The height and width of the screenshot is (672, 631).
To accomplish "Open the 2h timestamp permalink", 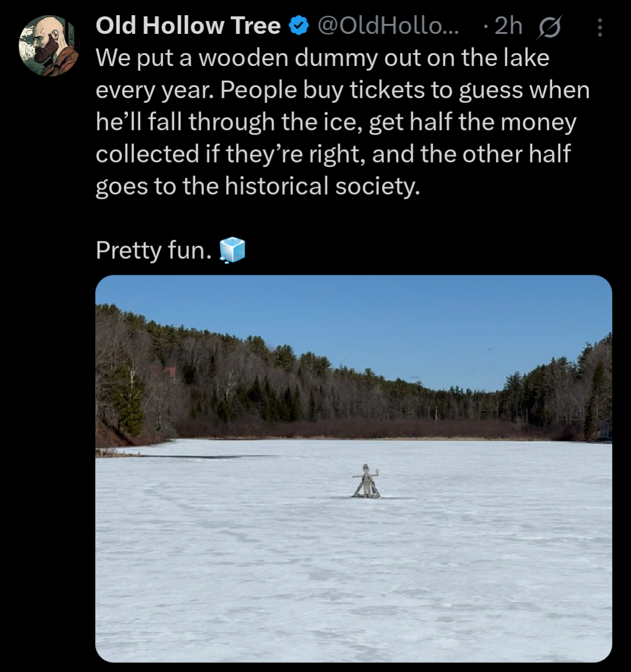I will [x=508, y=26].
